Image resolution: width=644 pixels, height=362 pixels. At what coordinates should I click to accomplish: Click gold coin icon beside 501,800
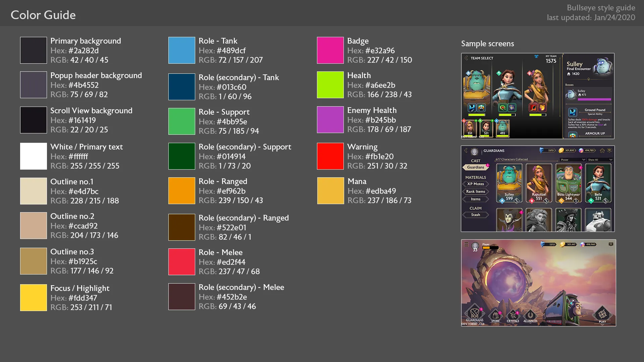[x=561, y=150]
